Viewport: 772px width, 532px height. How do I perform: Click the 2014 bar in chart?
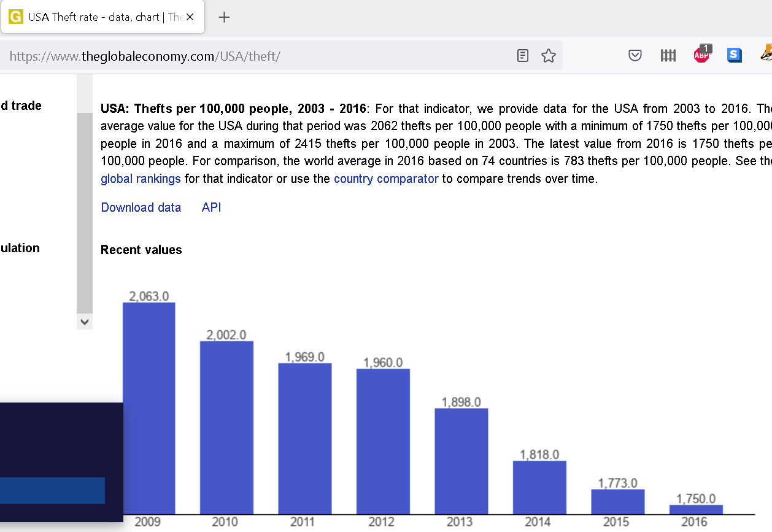coord(539,487)
